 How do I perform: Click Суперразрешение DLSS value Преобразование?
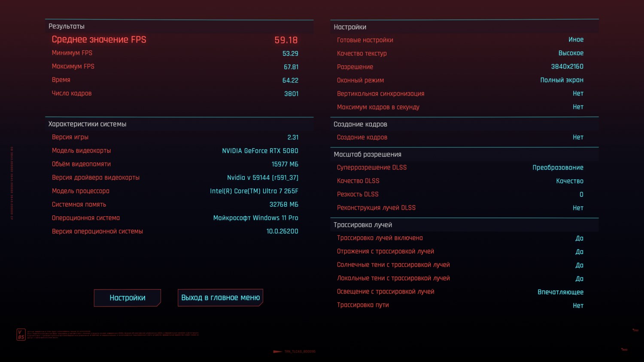pyautogui.click(x=558, y=167)
